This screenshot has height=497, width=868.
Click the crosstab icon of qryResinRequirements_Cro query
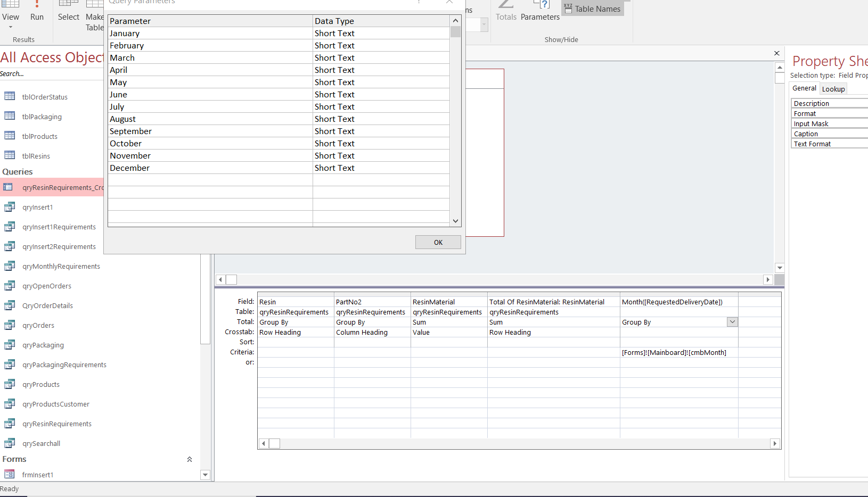pyautogui.click(x=8, y=187)
